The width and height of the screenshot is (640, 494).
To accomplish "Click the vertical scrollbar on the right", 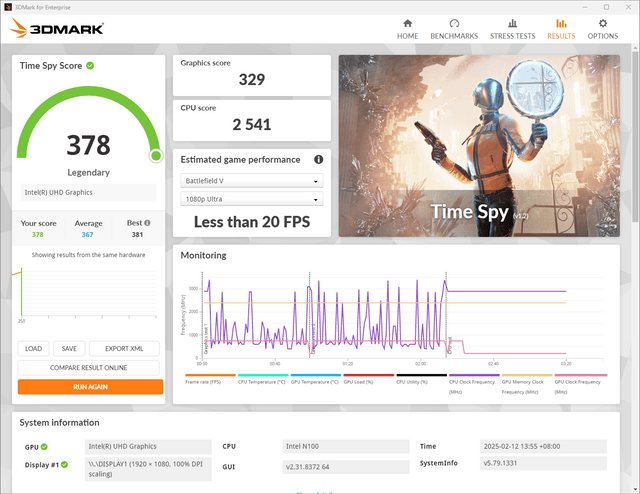I will pyautogui.click(x=636, y=135).
